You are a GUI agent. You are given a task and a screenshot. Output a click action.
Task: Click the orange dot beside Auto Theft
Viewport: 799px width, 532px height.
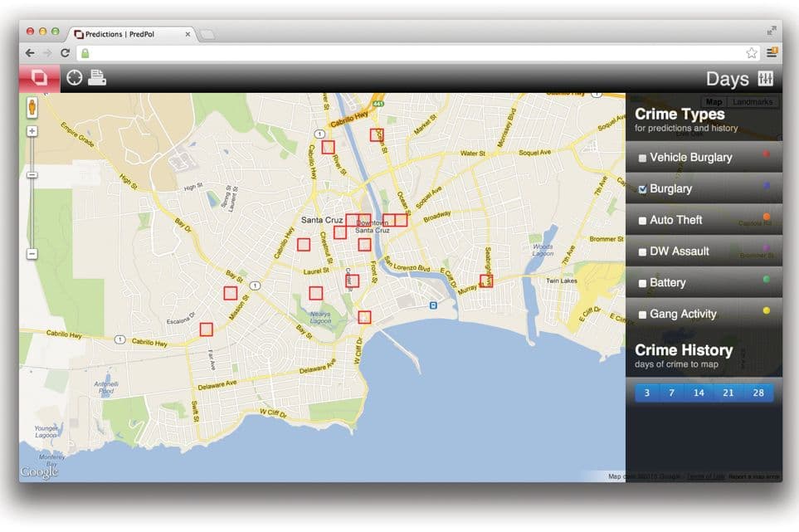[x=766, y=217]
